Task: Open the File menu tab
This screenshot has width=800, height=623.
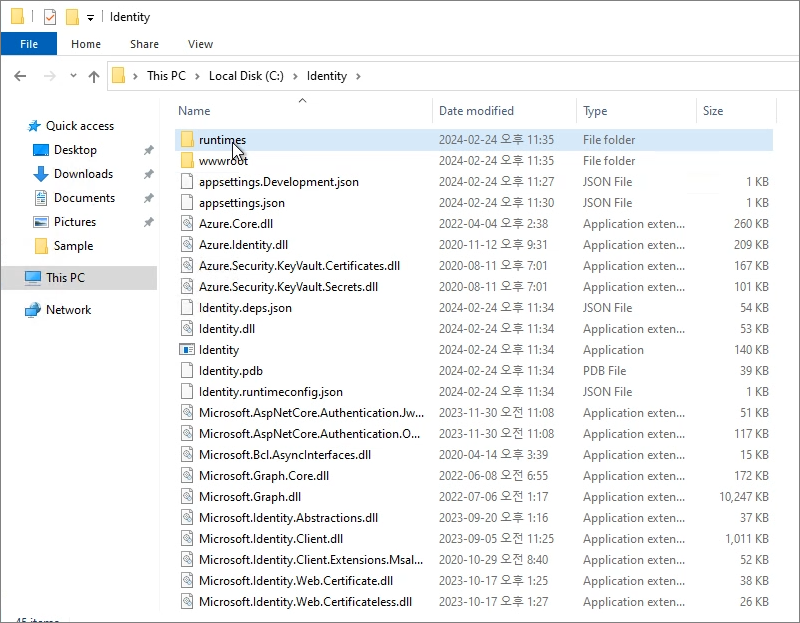Action: click(29, 44)
